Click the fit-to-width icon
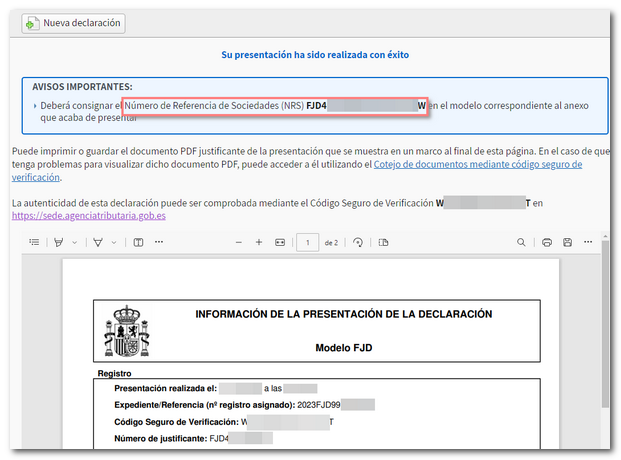 [280, 242]
